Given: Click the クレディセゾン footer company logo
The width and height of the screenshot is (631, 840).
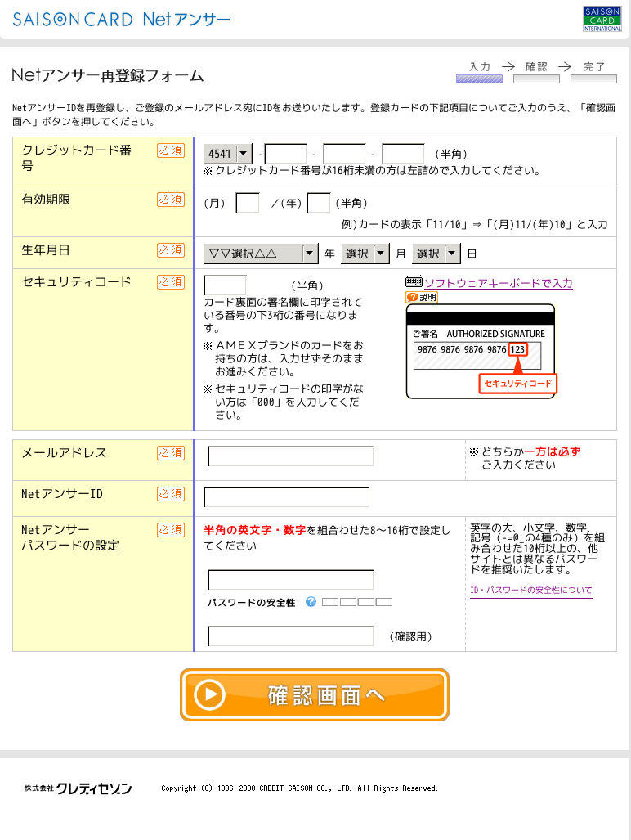Looking at the screenshot, I should 78,788.
